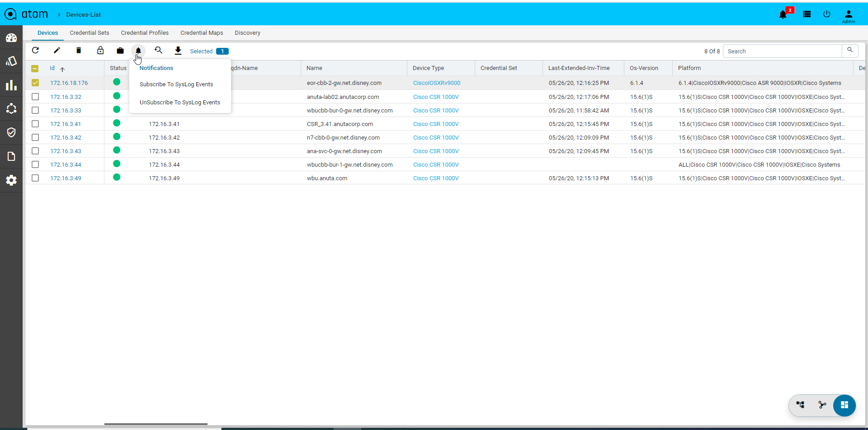Open the dashboard gauge sidebar icon

tap(11, 38)
